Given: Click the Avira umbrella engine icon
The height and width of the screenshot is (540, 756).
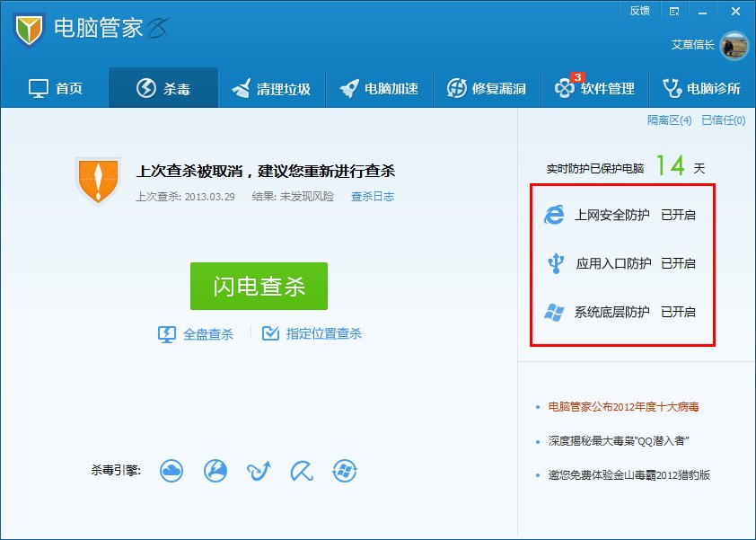Looking at the screenshot, I should 301,470.
